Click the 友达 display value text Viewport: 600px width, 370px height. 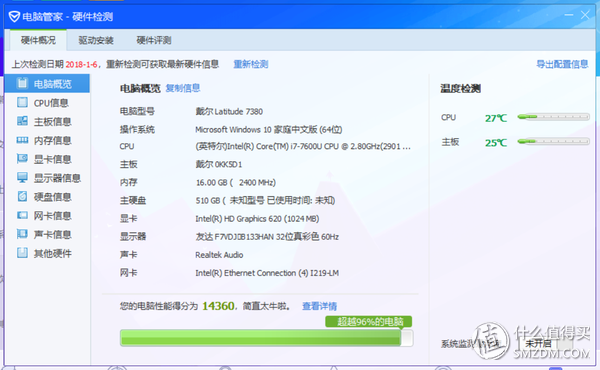[x=267, y=237]
